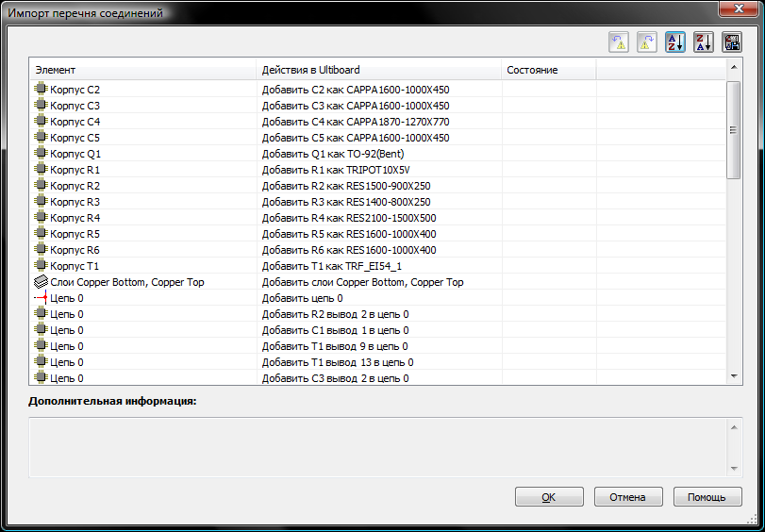Select 'Добавить Q1 как TO-92(Bent)' action
This screenshot has height=532, width=765.
pyautogui.click(x=333, y=154)
